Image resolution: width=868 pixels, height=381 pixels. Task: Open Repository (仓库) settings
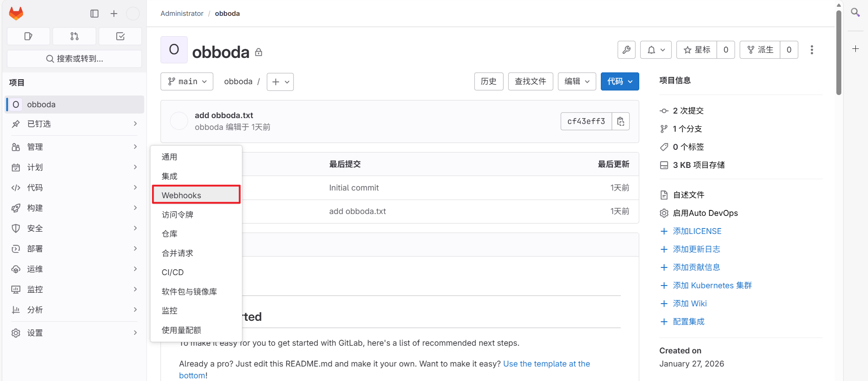(x=196, y=234)
